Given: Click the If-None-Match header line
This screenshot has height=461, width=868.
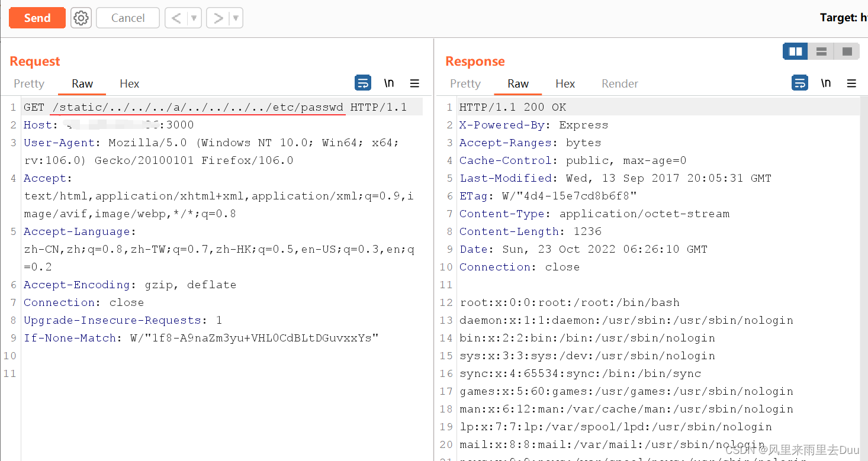Looking at the screenshot, I should pyautogui.click(x=201, y=338).
